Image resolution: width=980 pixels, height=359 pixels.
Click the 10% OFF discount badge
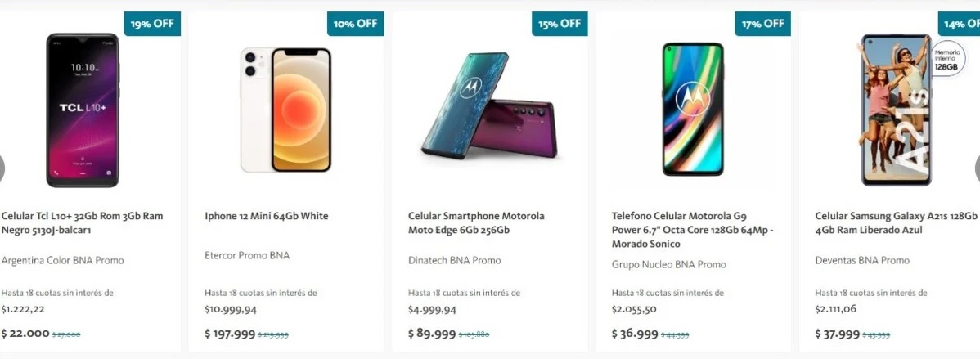(356, 24)
